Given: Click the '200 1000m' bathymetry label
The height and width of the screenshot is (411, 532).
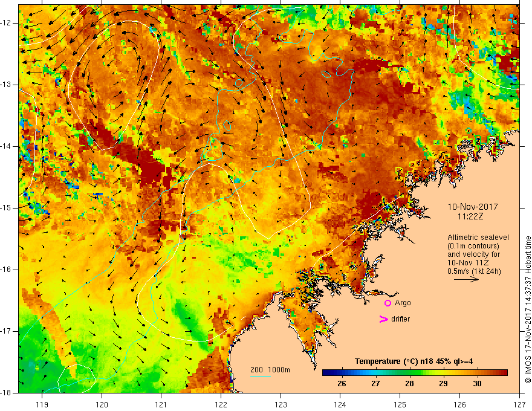Looking at the screenshot, I should click(x=270, y=370).
